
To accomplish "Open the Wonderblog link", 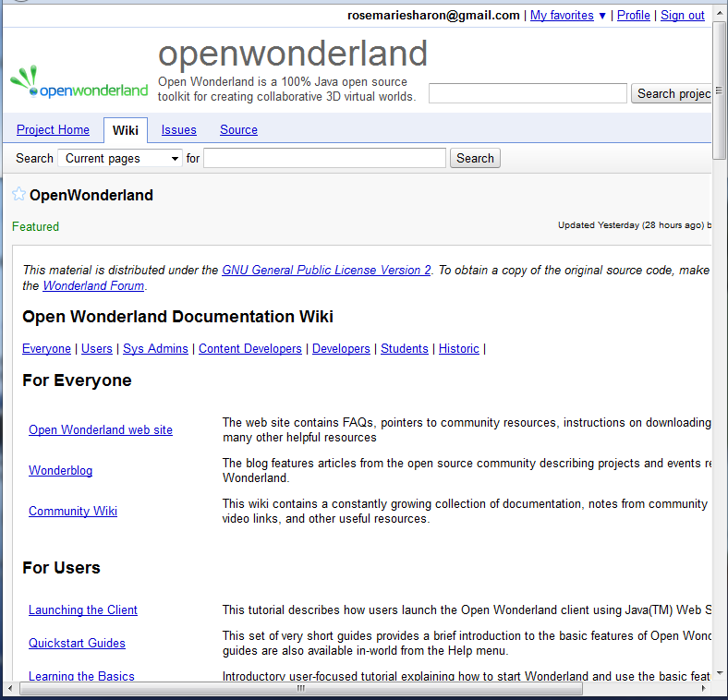I will 60,470.
